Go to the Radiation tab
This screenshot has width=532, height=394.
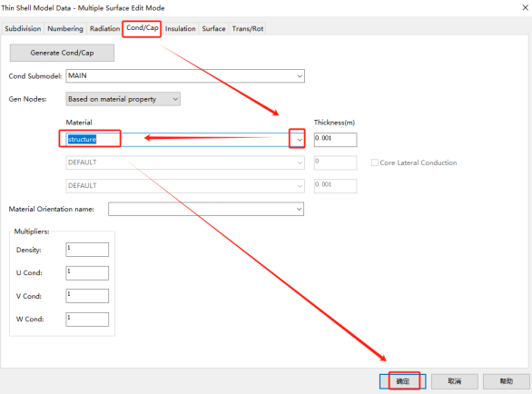(104, 28)
